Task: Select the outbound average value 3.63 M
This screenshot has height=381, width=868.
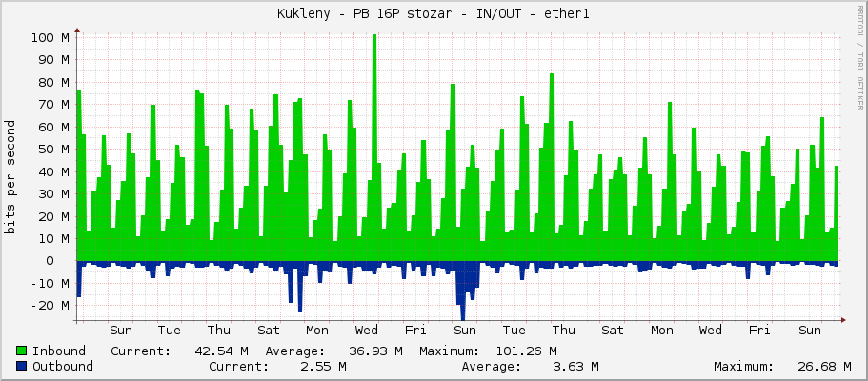Action: tap(575, 366)
